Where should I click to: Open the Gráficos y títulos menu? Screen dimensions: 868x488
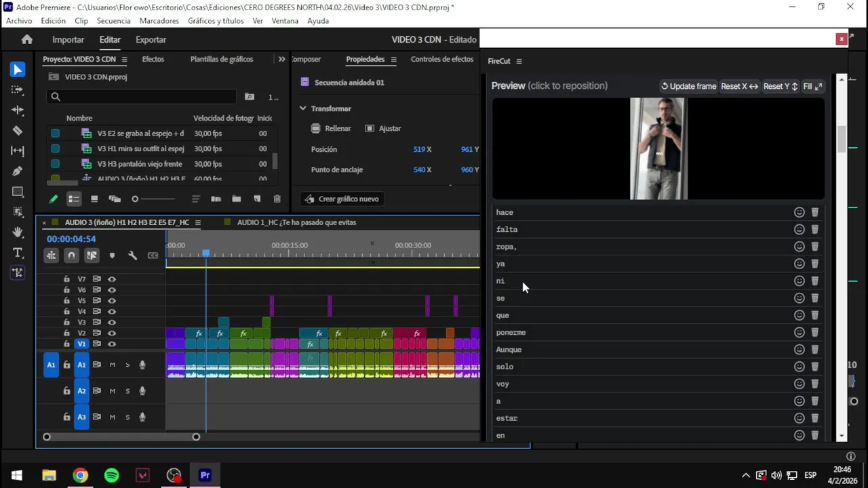(216, 21)
